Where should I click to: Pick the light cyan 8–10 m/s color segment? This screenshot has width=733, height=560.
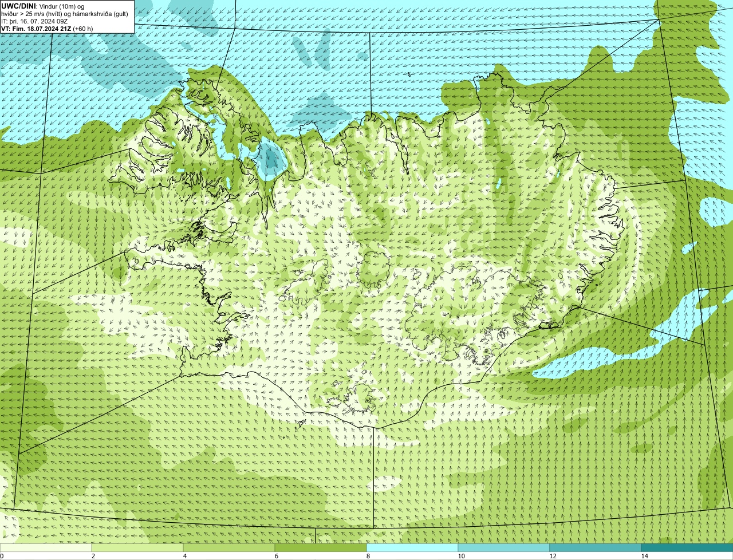click(x=412, y=547)
